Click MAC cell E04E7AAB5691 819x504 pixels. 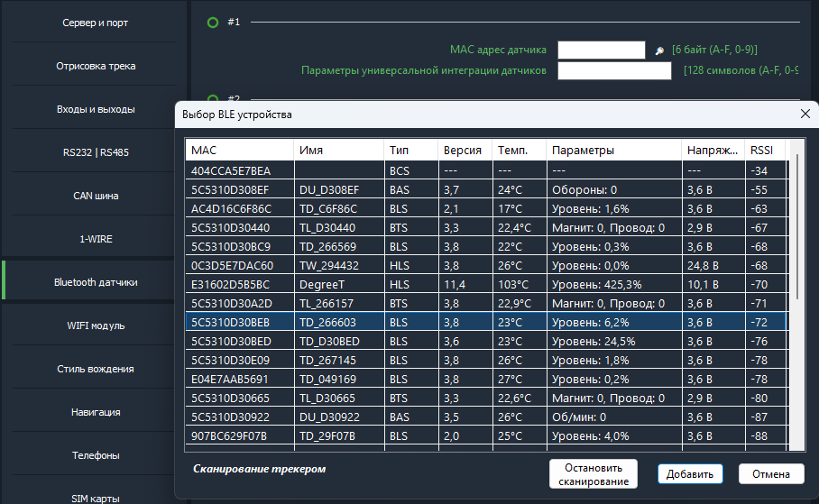click(240, 380)
